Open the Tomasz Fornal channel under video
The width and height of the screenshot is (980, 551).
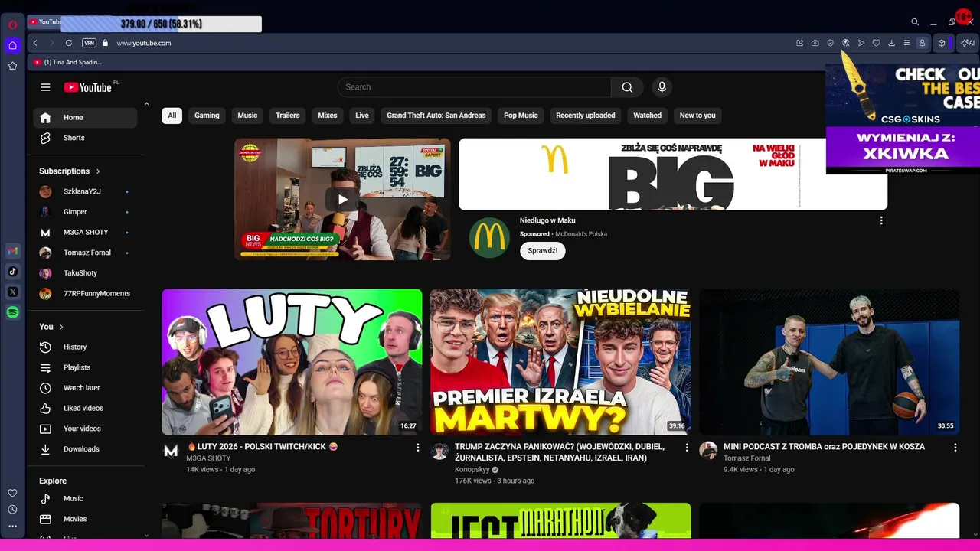(x=746, y=458)
